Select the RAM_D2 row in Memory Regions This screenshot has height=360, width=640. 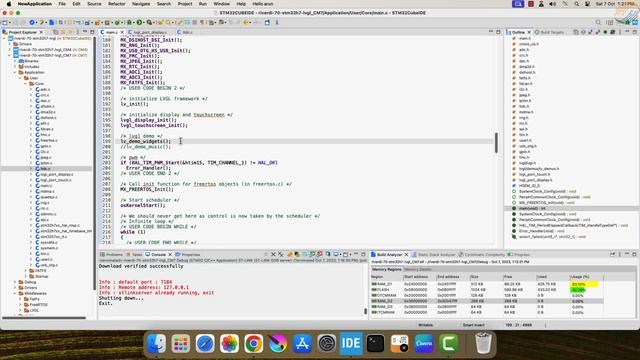[487, 301]
